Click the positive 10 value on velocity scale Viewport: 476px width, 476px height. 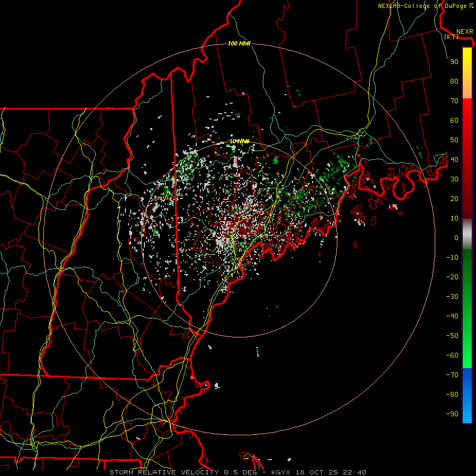click(454, 218)
